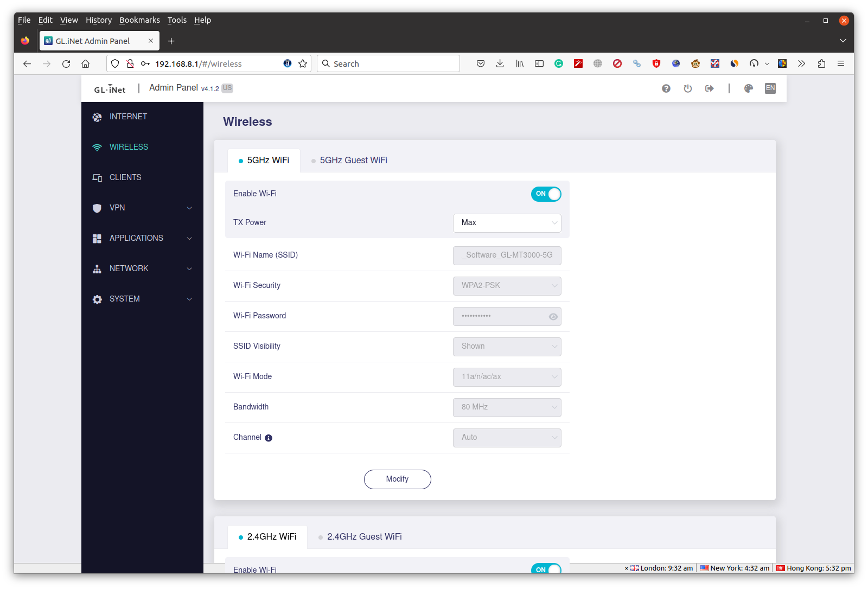Open the extensions puzzle icon
Viewport: 868px width, 589px height.
tap(821, 63)
